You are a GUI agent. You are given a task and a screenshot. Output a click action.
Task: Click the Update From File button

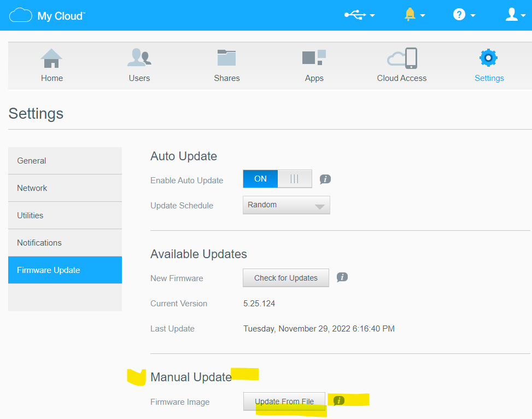284,401
